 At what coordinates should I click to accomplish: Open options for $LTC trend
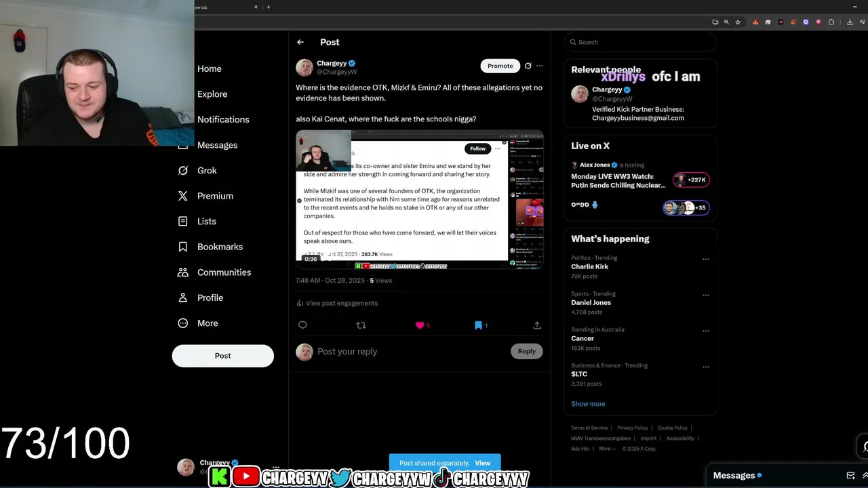coord(706,367)
